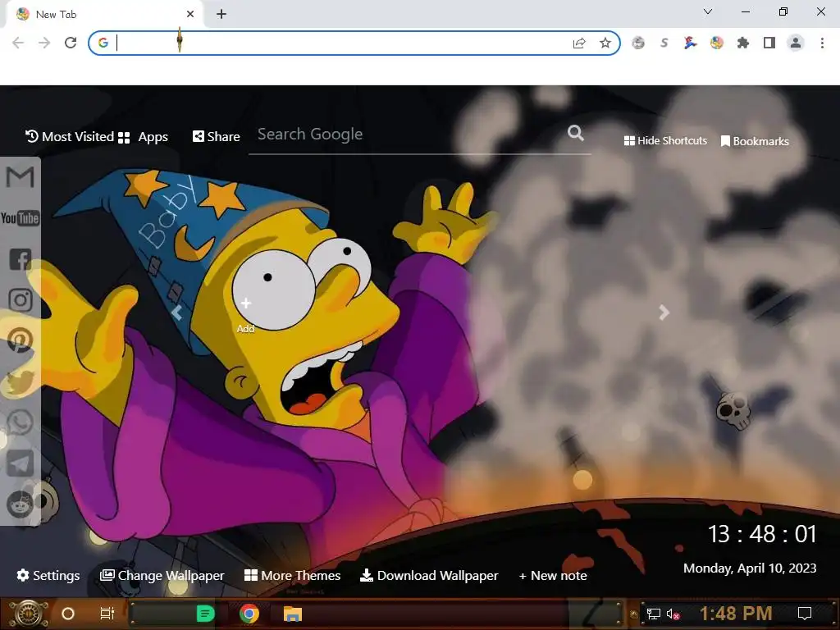The image size is (840, 630).
Task: Open Task View on taskbar
Action: (x=107, y=614)
